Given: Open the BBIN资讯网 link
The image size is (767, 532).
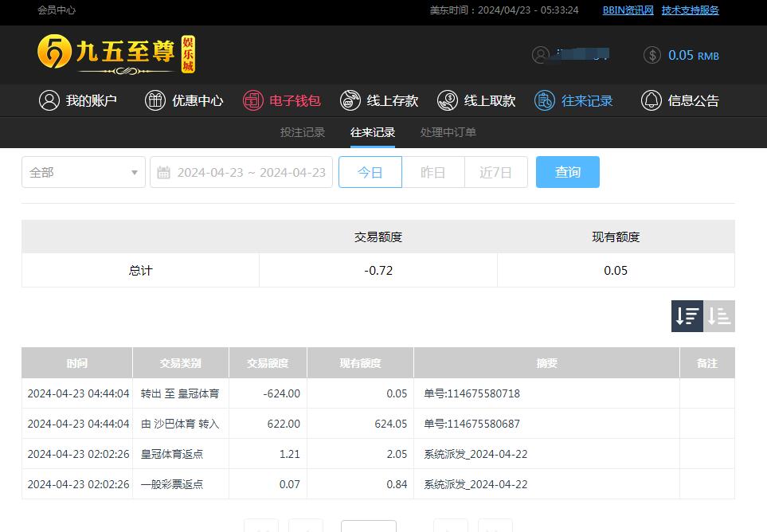Looking at the screenshot, I should (x=628, y=10).
